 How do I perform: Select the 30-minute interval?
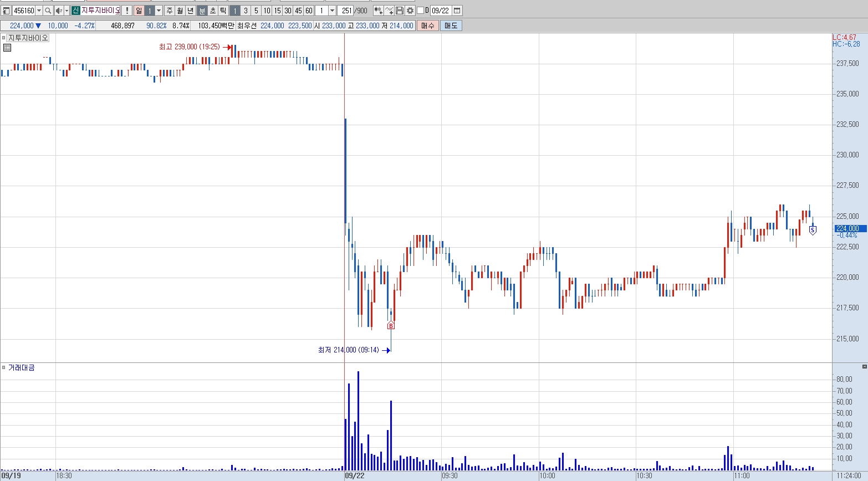288,11
